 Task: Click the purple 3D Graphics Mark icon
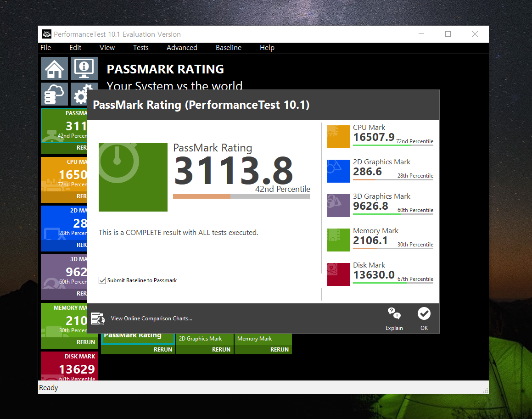coord(339,206)
